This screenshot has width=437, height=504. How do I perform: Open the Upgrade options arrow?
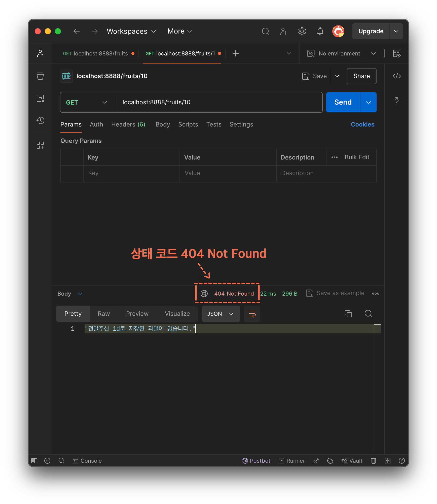[396, 31]
